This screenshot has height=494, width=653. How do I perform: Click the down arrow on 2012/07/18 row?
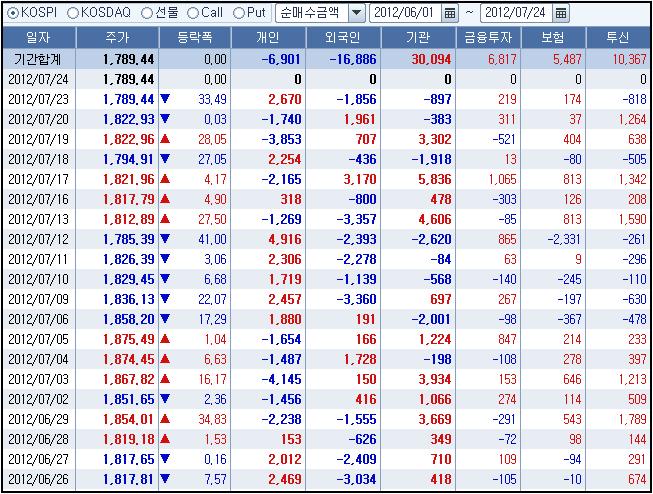click(x=165, y=159)
